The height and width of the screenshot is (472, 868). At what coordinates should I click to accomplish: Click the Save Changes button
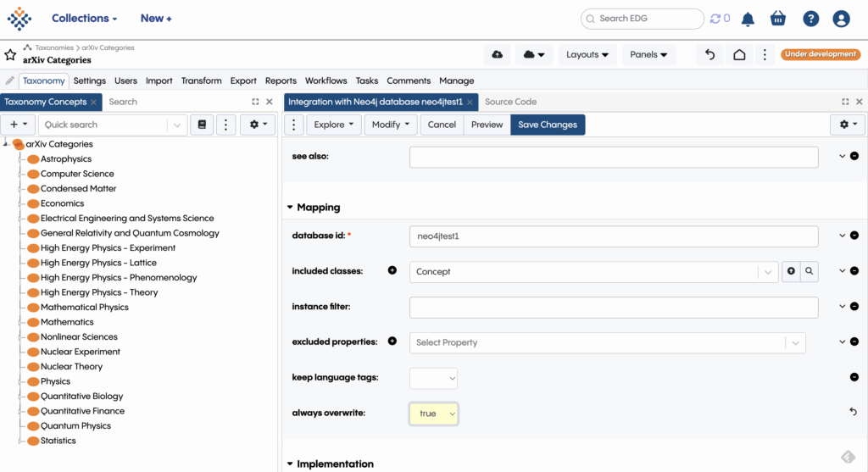[x=548, y=125]
